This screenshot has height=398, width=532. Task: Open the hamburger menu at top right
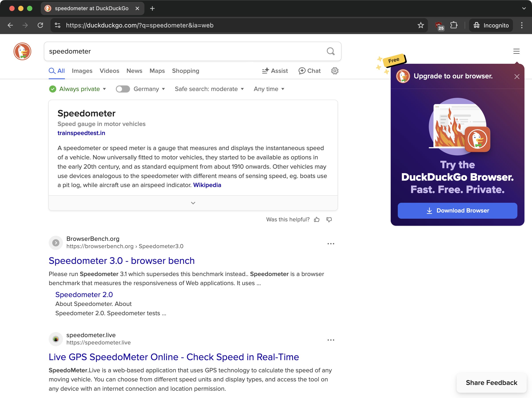point(516,51)
